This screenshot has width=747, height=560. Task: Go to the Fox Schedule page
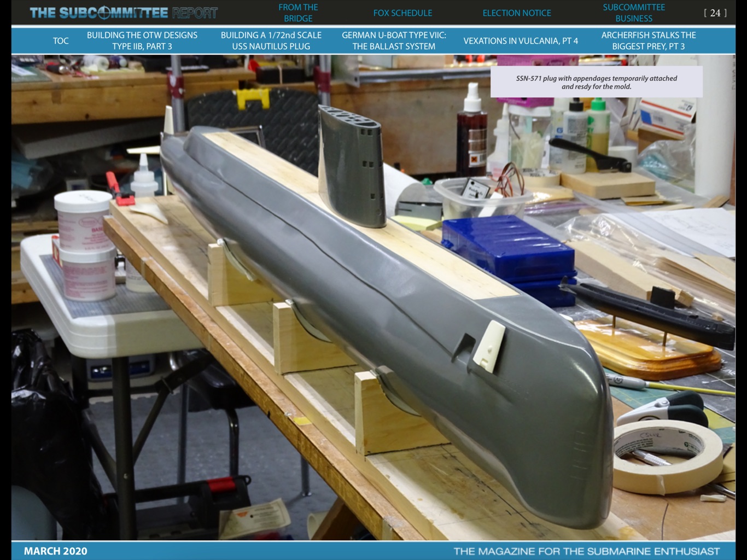402,13
